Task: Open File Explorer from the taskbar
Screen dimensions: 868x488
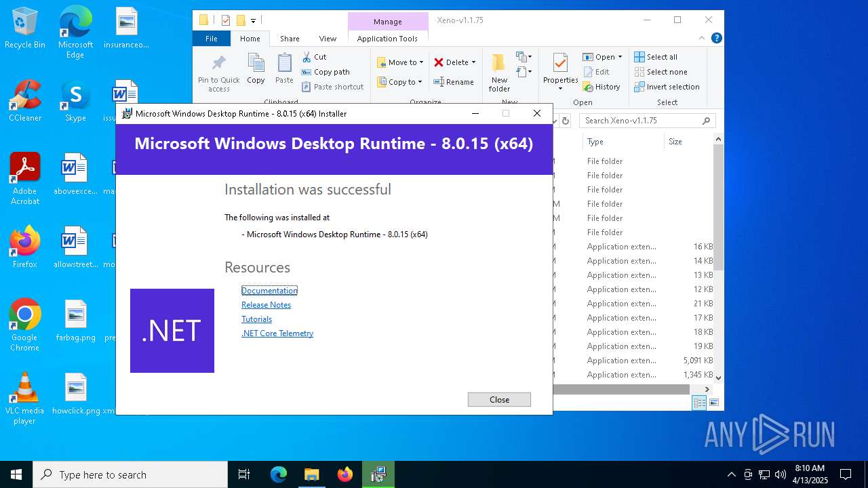Action: coord(311,474)
